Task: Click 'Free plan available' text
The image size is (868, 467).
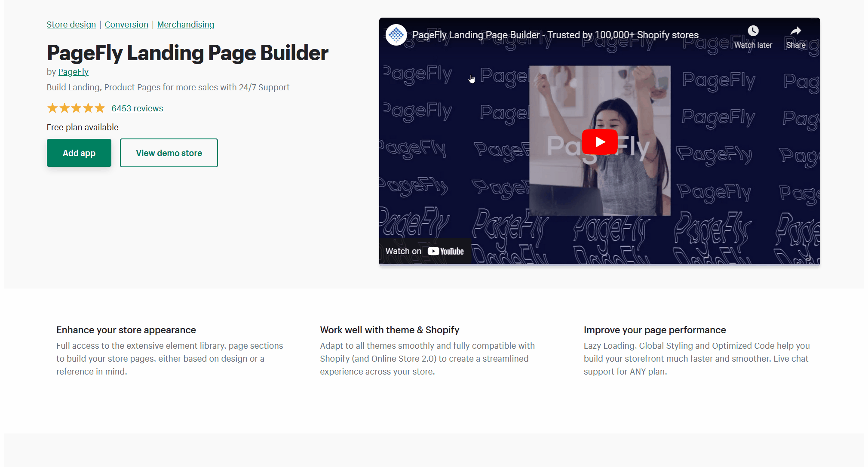Action: click(x=83, y=127)
